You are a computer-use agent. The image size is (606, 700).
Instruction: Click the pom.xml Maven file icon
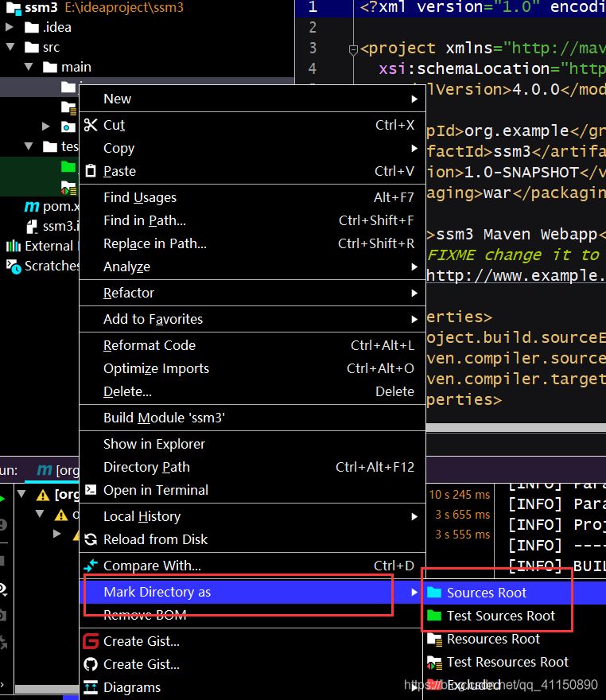point(32,207)
